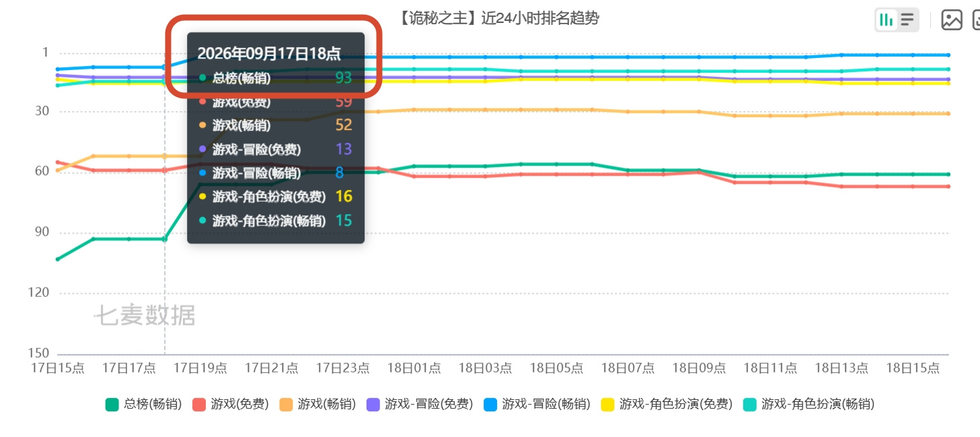Select the tooltip value 93 for 总榜(畅销)
Screen dimensions: 980x437
pyautogui.click(x=344, y=78)
